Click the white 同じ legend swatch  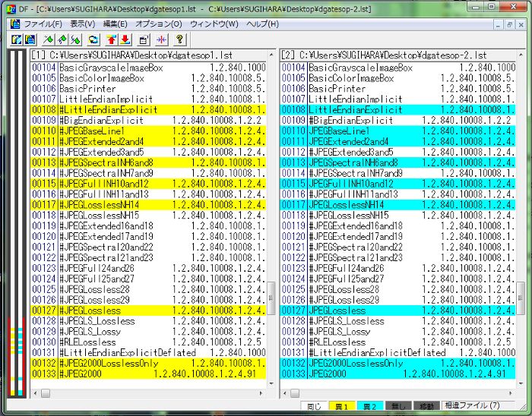[x=314, y=406]
